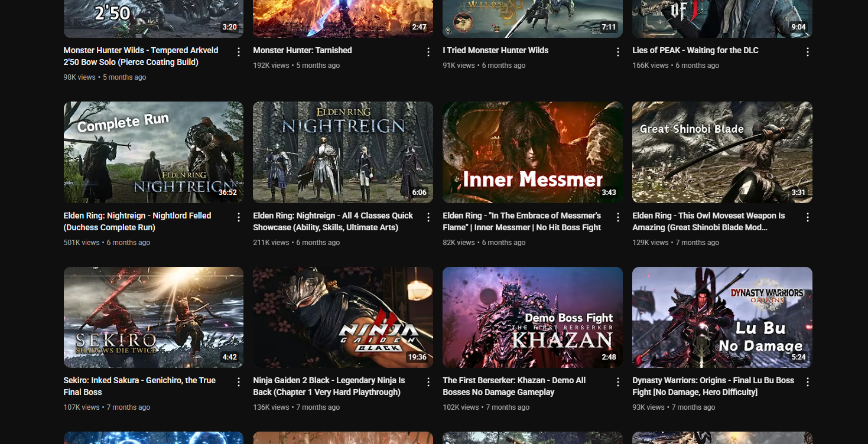The image size is (868, 444).
Task: Play the Ninja Gaiden Black thumbnail
Action: 343,317
